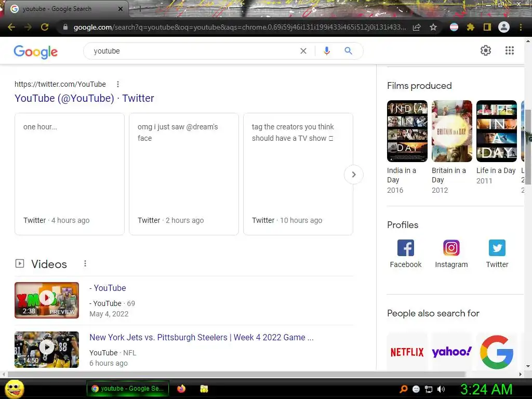Open the "- YouTube" video link
The height and width of the screenshot is (399, 532).
pyautogui.click(x=108, y=288)
